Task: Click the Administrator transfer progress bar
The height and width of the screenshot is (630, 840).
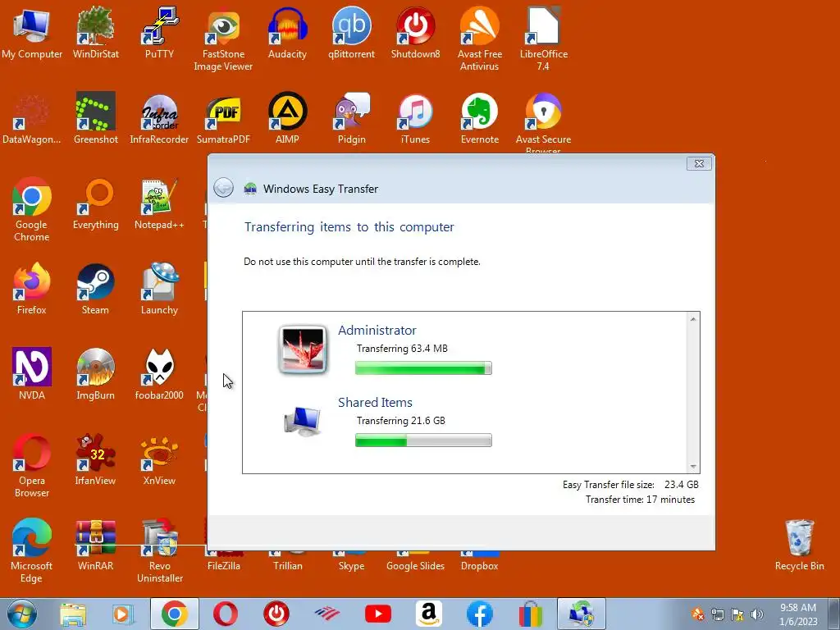Action: [423, 368]
